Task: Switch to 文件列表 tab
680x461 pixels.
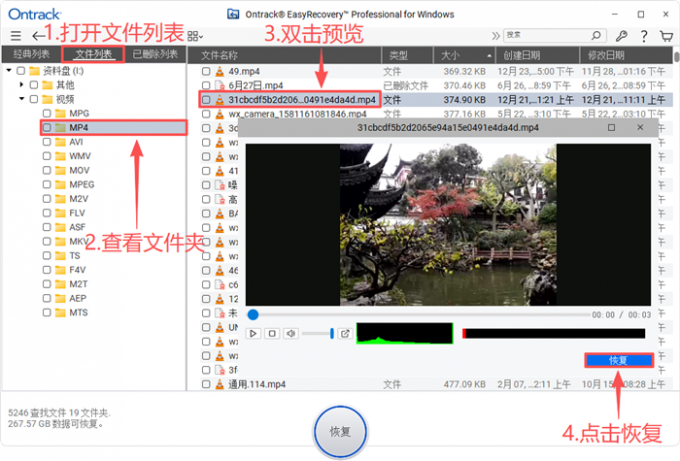Action: (x=94, y=54)
